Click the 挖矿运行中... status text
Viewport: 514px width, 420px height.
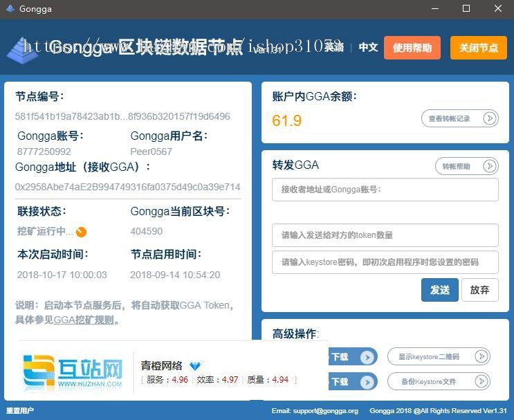coord(45,231)
